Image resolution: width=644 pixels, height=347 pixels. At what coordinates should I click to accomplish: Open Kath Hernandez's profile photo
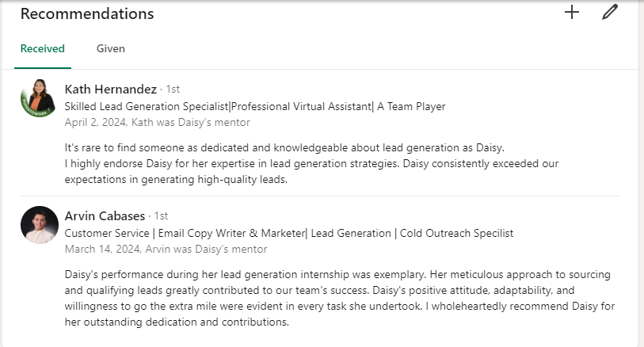point(39,98)
